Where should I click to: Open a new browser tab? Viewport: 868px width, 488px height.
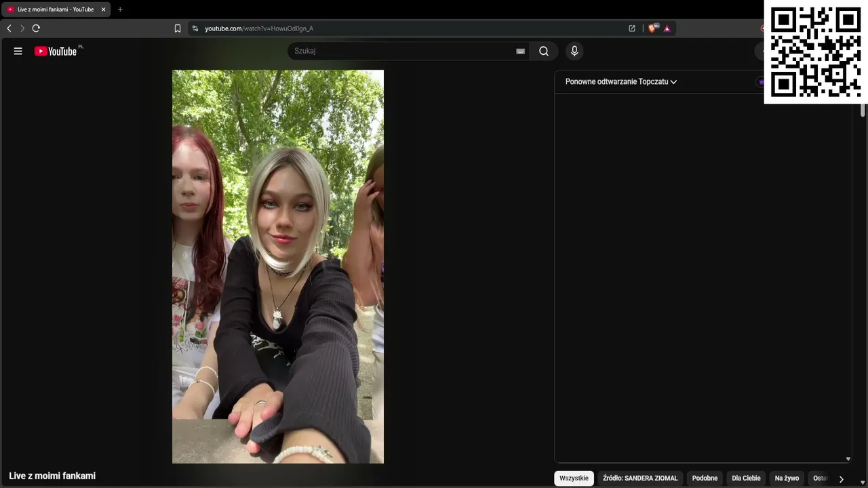pos(120,9)
